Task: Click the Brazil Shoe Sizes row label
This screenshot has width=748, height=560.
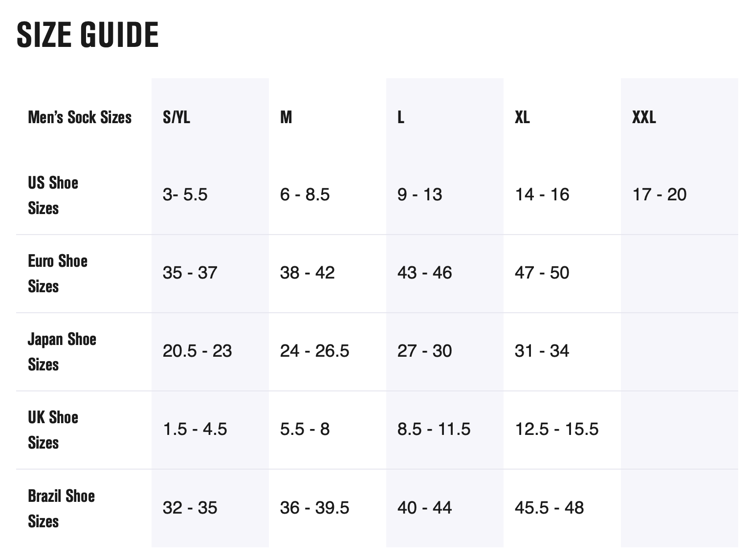Action: (61, 508)
